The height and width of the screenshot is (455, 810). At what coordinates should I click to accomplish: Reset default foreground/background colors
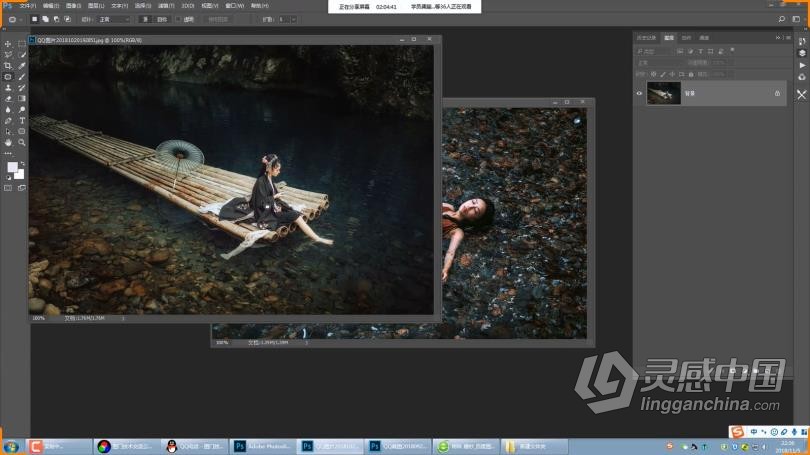tap(8, 177)
